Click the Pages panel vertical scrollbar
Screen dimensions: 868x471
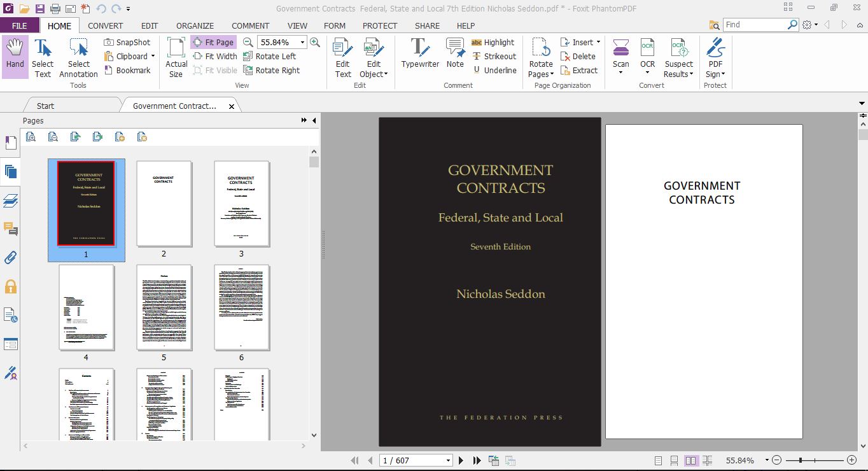click(314, 293)
